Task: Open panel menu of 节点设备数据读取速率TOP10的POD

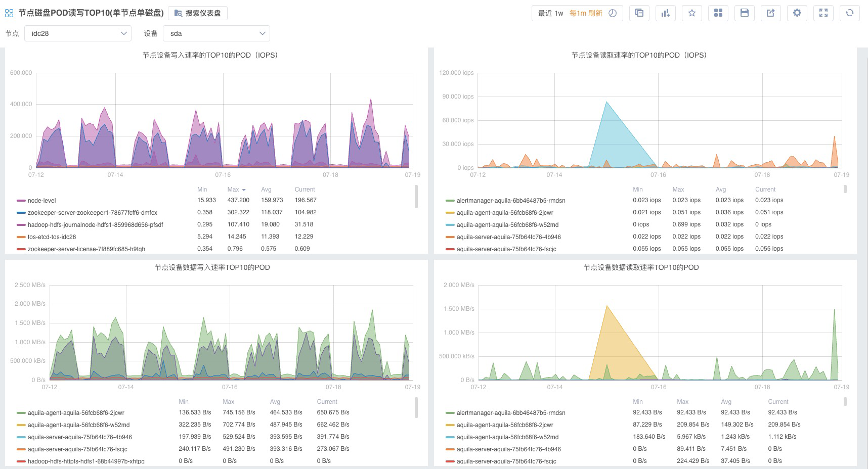Action: 641,267
